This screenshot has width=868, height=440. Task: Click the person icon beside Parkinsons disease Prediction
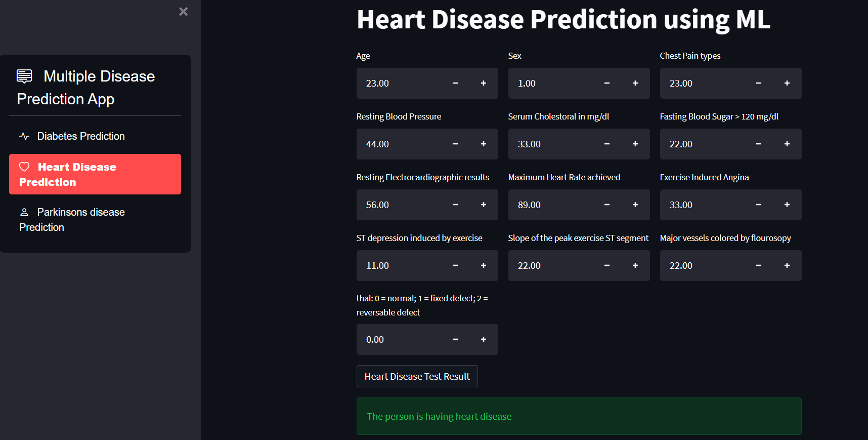tap(24, 212)
